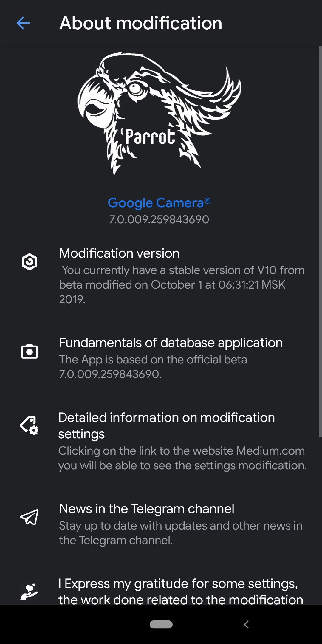The width and height of the screenshot is (322, 644).
Task: Open Fundamentals of database application item
Action: (171, 343)
